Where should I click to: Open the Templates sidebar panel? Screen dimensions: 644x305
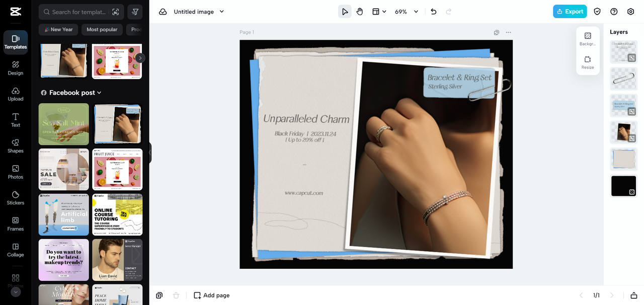click(16, 42)
